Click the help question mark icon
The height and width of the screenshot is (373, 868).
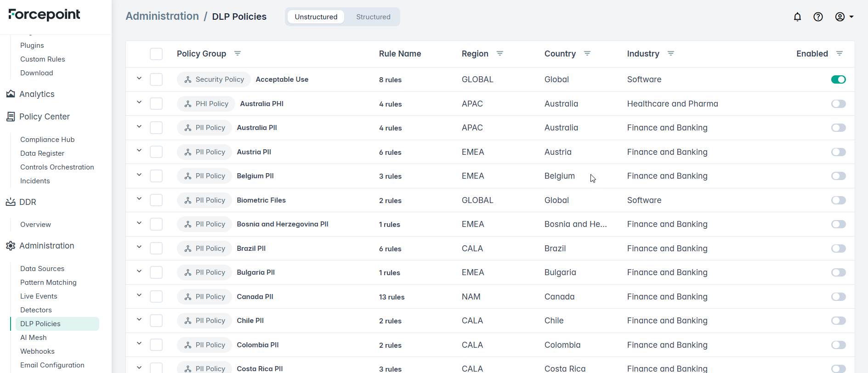(x=818, y=17)
